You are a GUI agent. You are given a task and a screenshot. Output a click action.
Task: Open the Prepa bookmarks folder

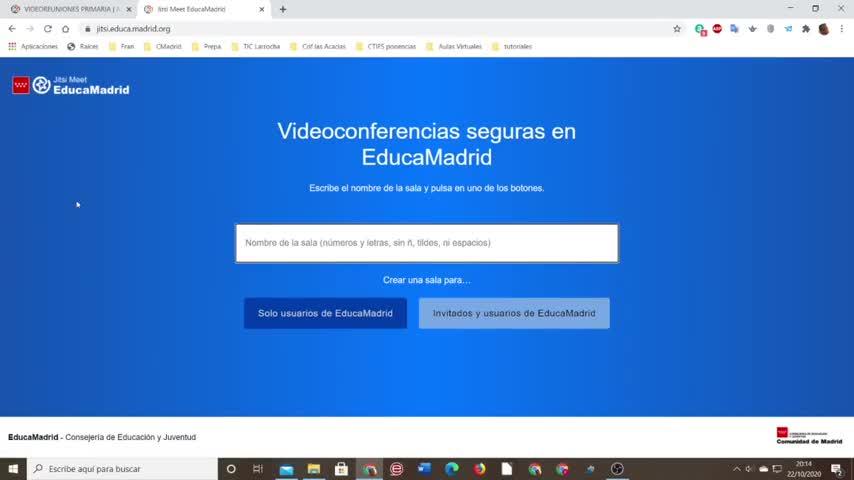click(x=206, y=46)
